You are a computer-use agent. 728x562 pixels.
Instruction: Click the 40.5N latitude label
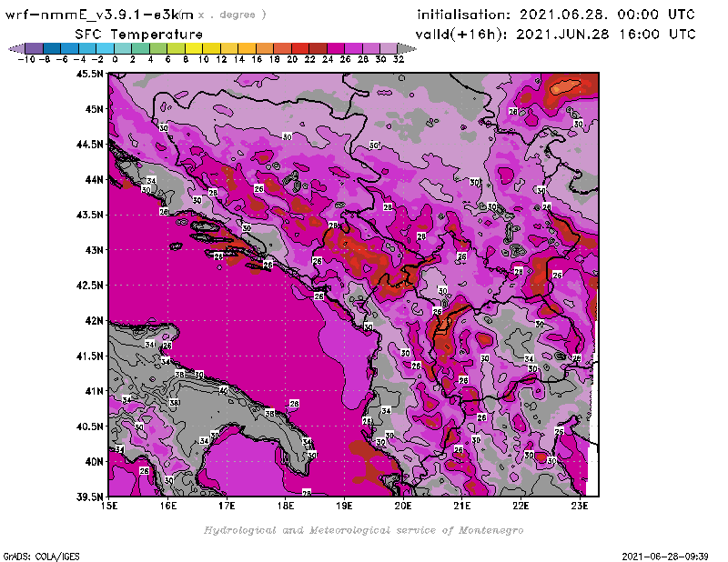click(90, 426)
